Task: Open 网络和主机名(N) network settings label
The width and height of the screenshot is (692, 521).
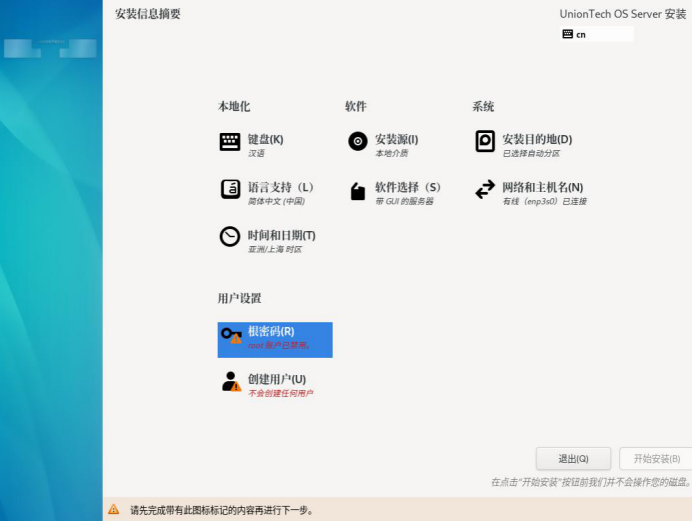Action: [x=542, y=187]
